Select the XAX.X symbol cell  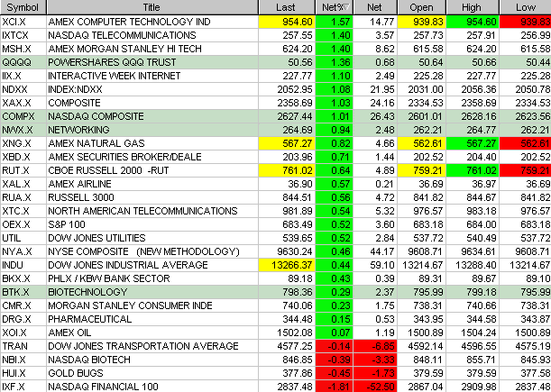coord(23,103)
